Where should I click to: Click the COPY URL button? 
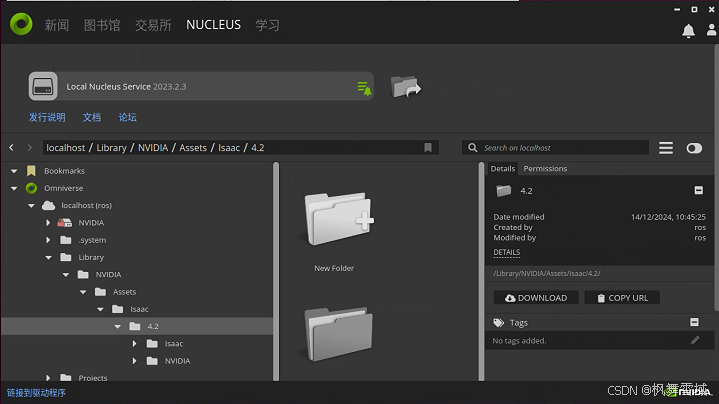622,298
